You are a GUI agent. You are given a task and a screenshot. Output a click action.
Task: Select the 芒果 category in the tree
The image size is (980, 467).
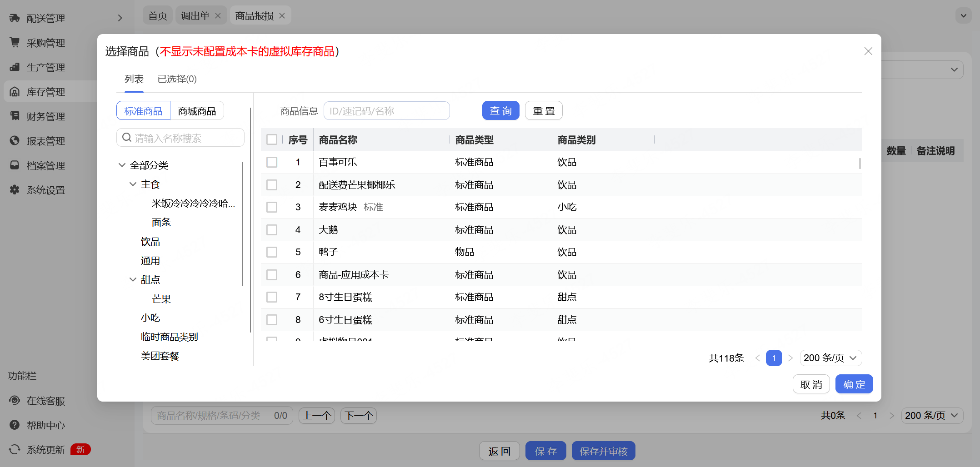coord(161,299)
